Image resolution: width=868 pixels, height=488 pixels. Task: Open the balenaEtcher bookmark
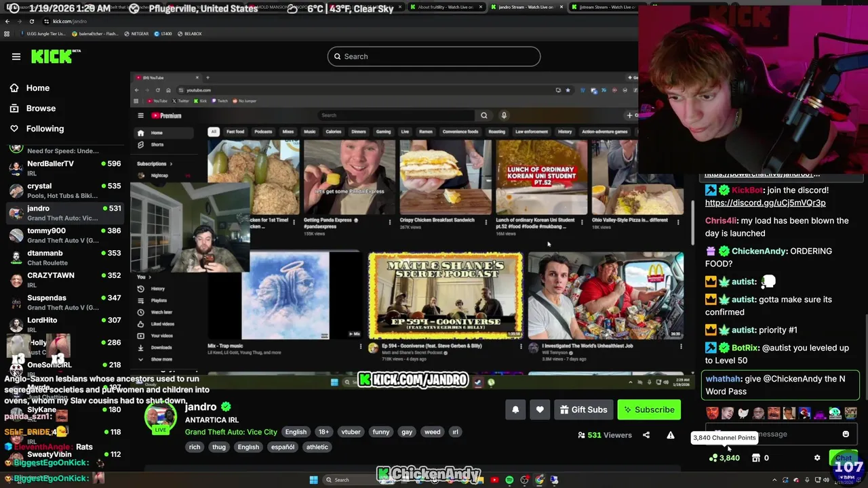pos(97,33)
